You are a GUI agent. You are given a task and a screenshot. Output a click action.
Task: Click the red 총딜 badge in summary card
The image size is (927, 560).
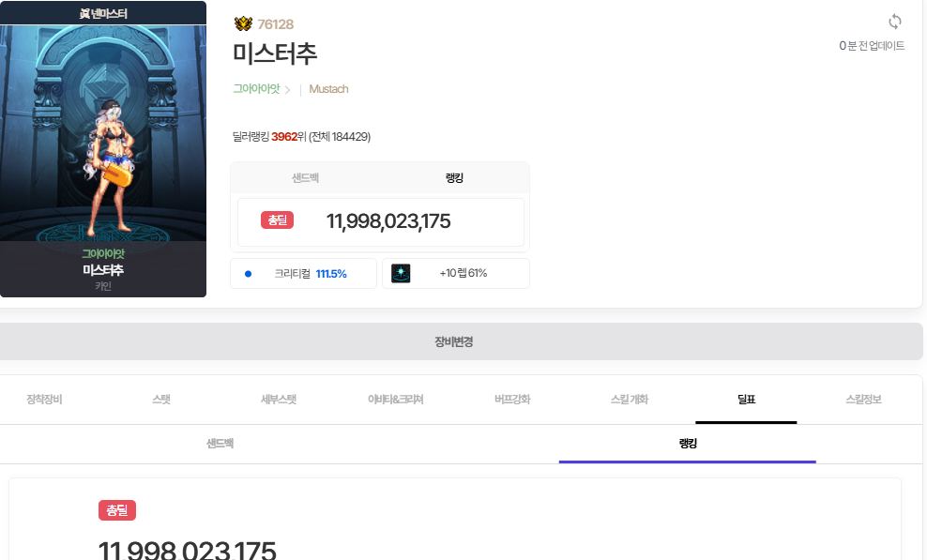278,220
